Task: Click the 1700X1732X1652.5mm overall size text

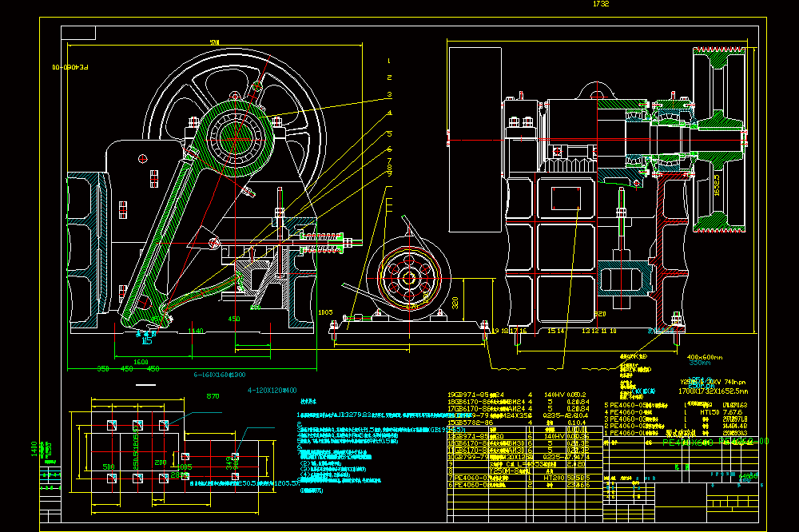Action: click(x=713, y=391)
